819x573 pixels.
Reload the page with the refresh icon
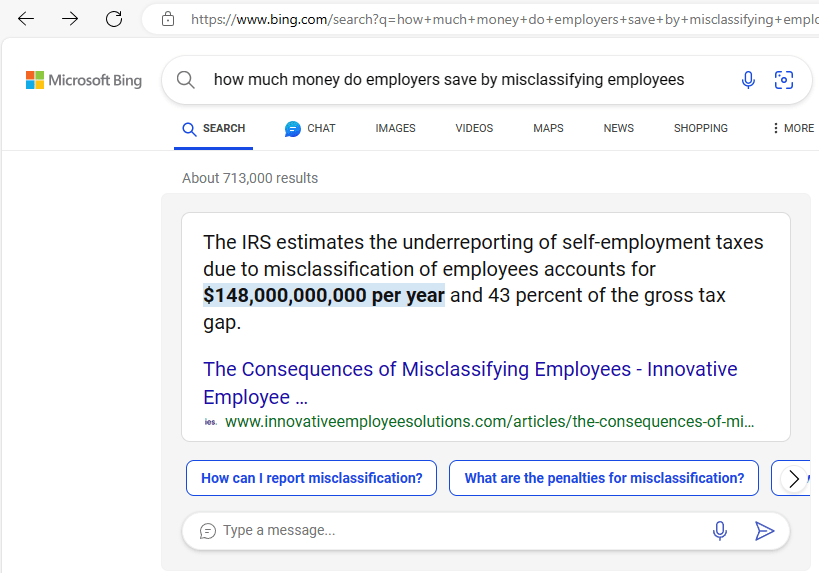click(x=114, y=19)
